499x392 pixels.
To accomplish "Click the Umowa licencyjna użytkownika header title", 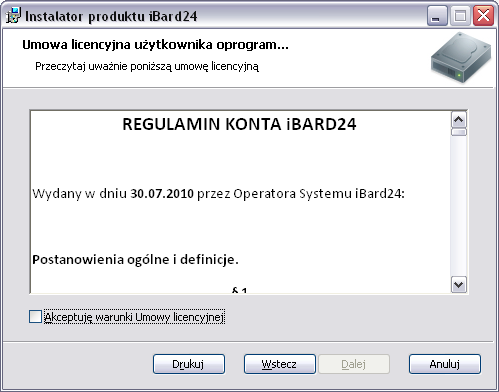I will [x=155, y=45].
